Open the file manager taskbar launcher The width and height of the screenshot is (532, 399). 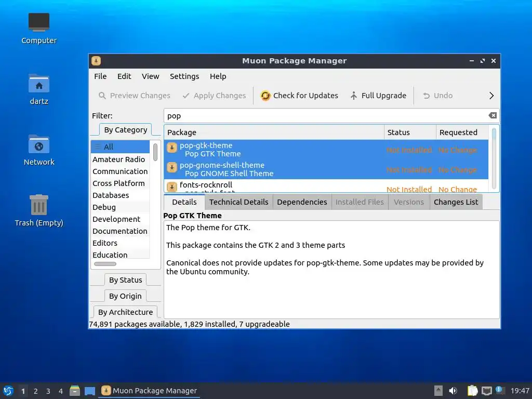coord(75,391)
